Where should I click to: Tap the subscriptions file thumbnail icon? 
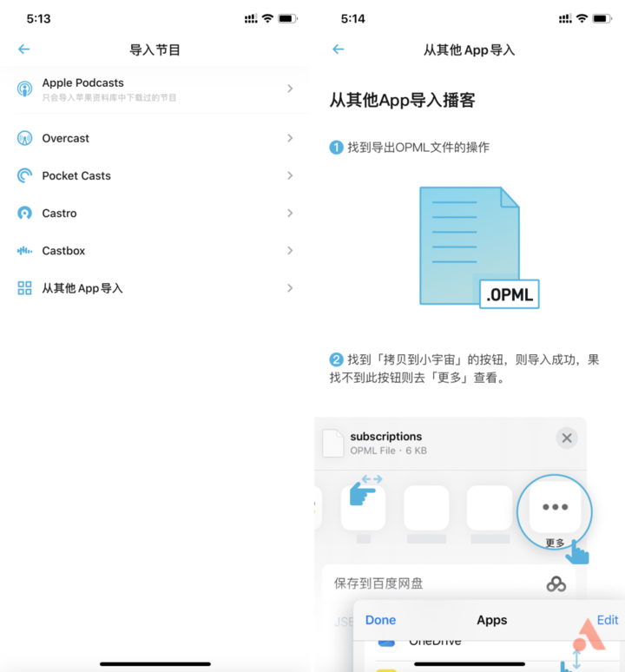pyautogui.click(x=332, y=443)
